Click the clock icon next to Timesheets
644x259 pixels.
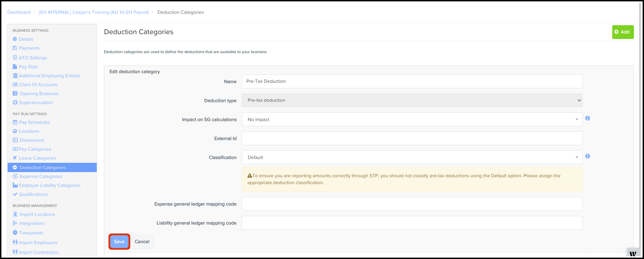(x=15, y=232)
